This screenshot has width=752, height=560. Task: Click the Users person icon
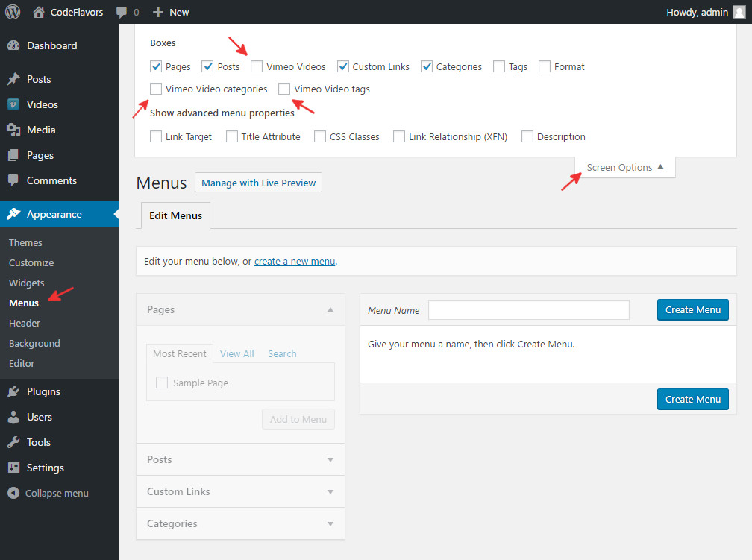13,417
